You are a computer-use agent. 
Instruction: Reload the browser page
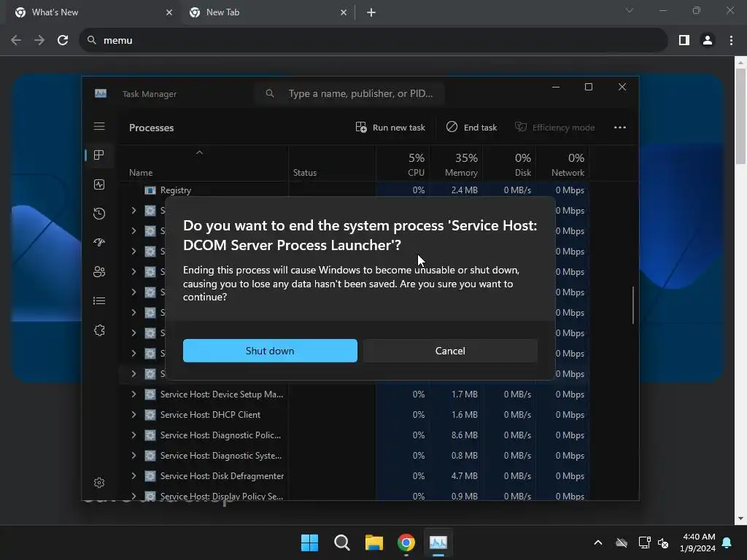point(63,40)
